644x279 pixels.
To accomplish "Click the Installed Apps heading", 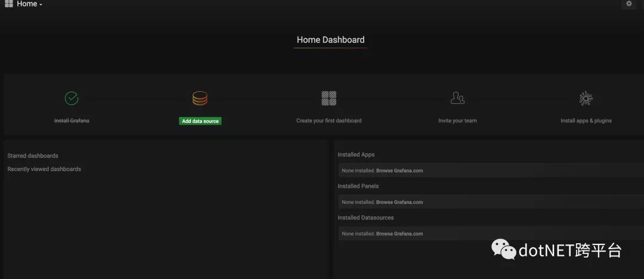I will [356, 154].
